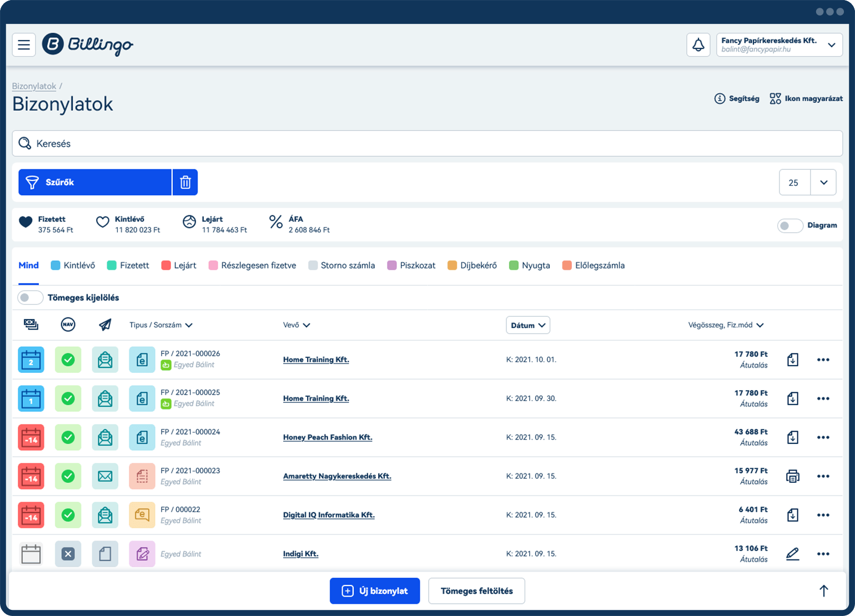Click e-invoice type icon for FP / 2021-000026
The image size is (855, 616).
tap(142, 360)
